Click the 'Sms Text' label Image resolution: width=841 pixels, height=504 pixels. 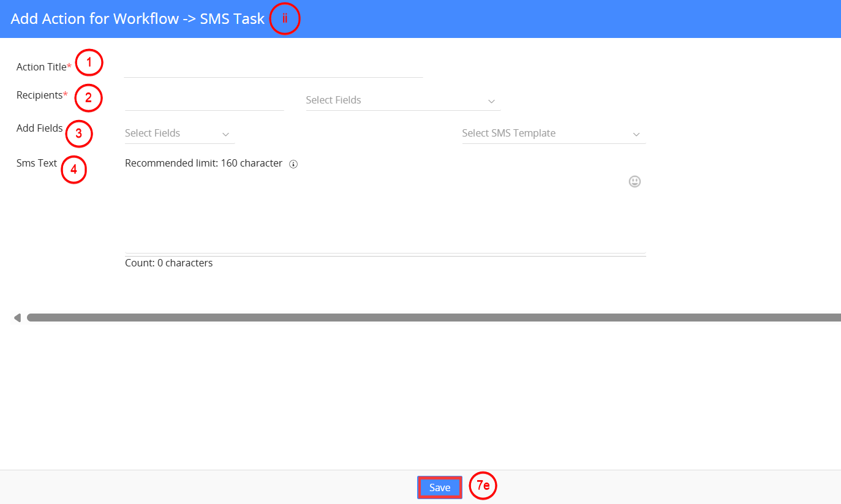point(37,163)
